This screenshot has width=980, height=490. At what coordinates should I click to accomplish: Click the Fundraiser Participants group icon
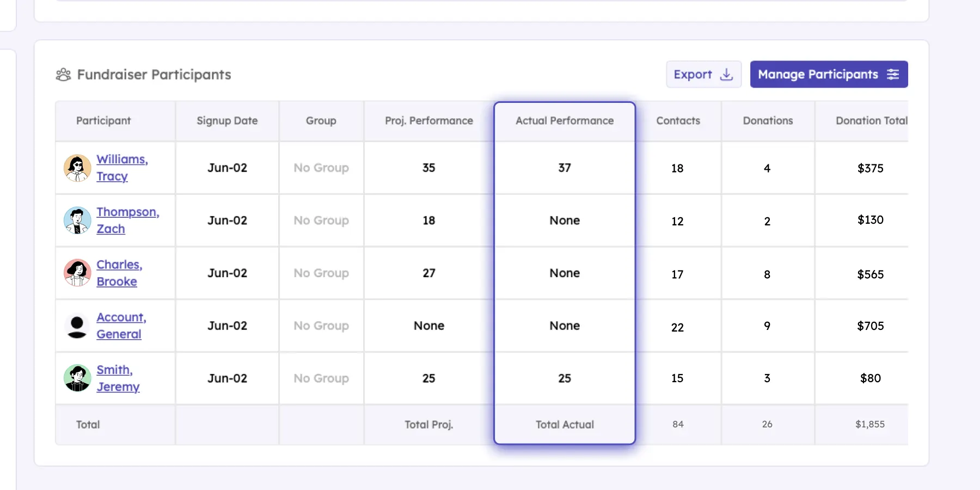(63, 75)
